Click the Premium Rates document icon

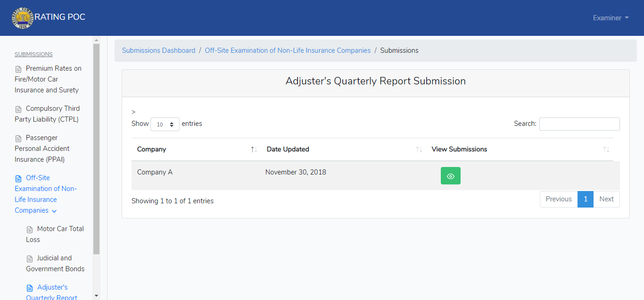coord(18,69)
